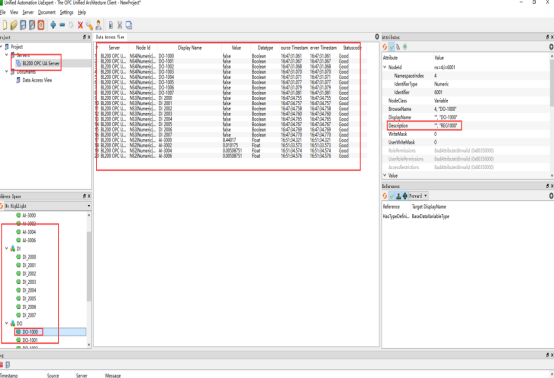Click the Save project floppy disk icon
Image resolution: width=554 pixels, height=378 pixels.
point(23,25)
